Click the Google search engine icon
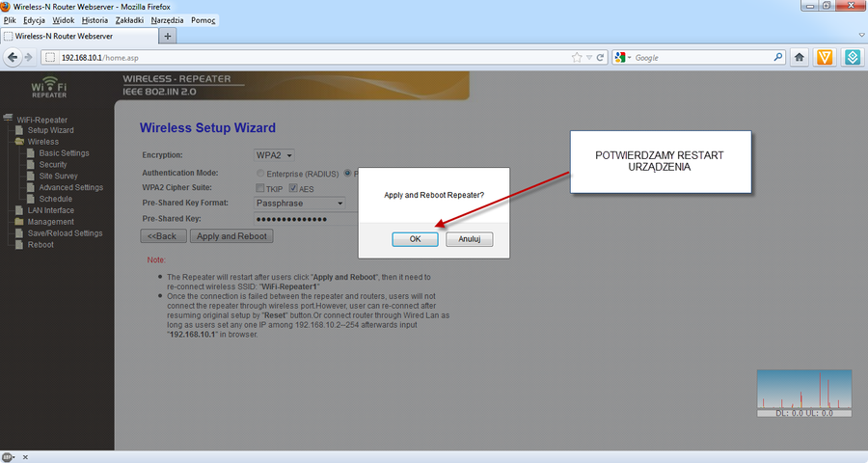The width and height of the screenshot is (868, 463). click(620, 58)
